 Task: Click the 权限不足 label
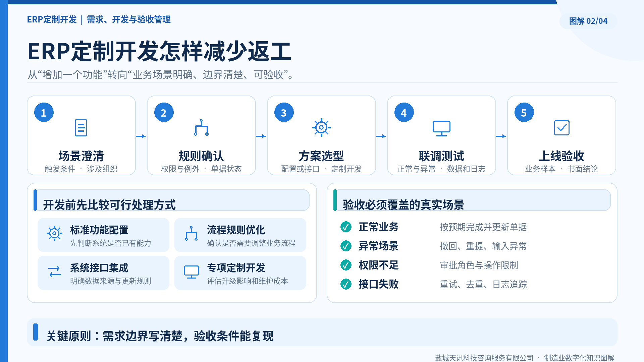click(379, 265)
